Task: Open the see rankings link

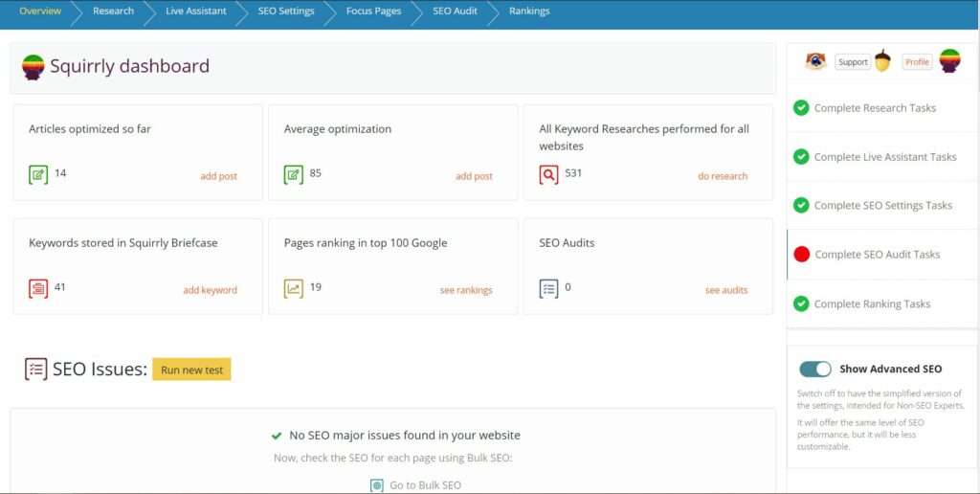Action: [466, 290]
